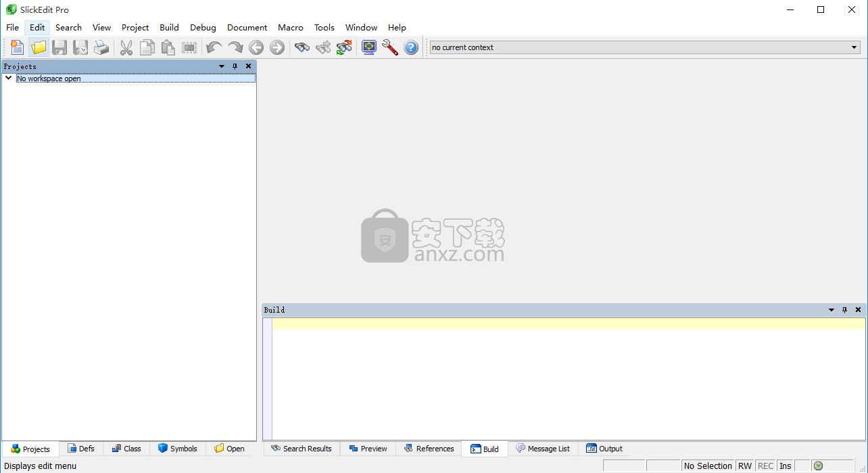Click the Save As disk-with-clock icon
Image resolution: width=868 pixels, height=473 pixels.
click(x=80, y=47)
